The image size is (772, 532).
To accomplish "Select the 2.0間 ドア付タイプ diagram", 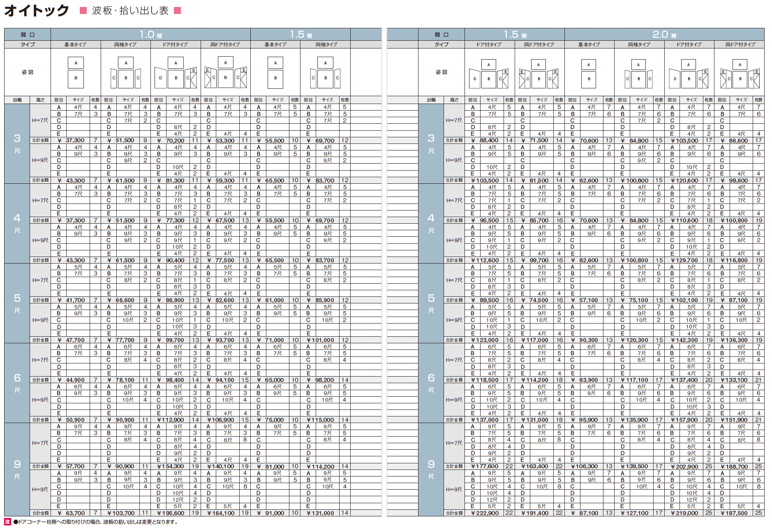I will pos(689,73).
